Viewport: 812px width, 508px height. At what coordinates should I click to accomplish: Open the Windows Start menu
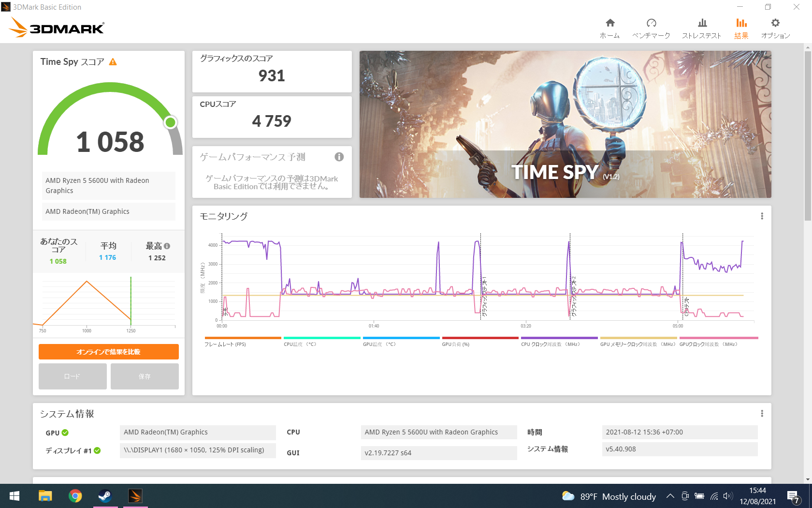click(14, 496)
